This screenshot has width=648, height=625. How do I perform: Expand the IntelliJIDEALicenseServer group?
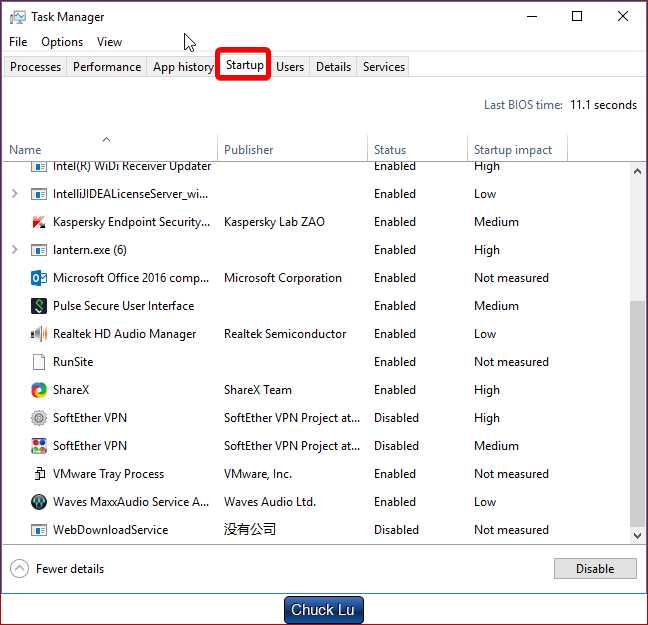[14, 193]
